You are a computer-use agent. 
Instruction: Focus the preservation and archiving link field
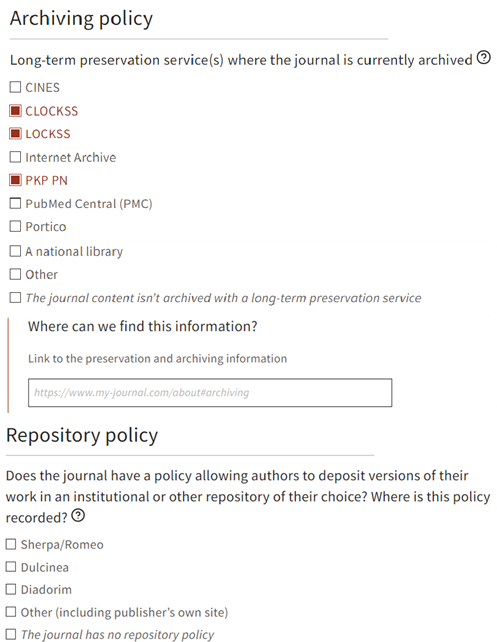point(210,393)
